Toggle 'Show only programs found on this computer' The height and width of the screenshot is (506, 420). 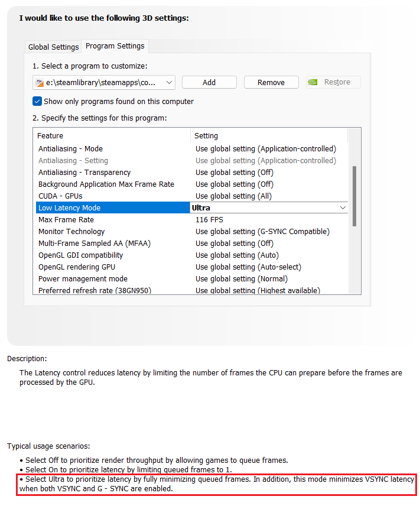[37, 101]
